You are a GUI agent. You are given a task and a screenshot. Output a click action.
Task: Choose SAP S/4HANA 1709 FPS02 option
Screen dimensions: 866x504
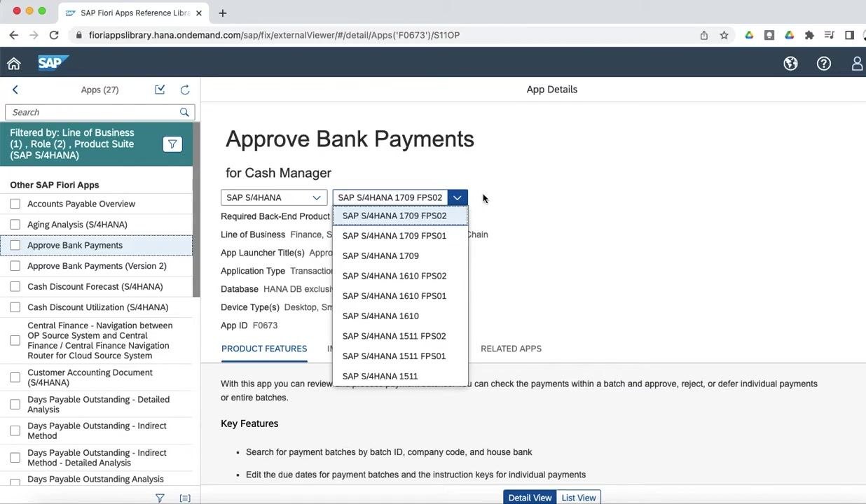coord(400,216)
